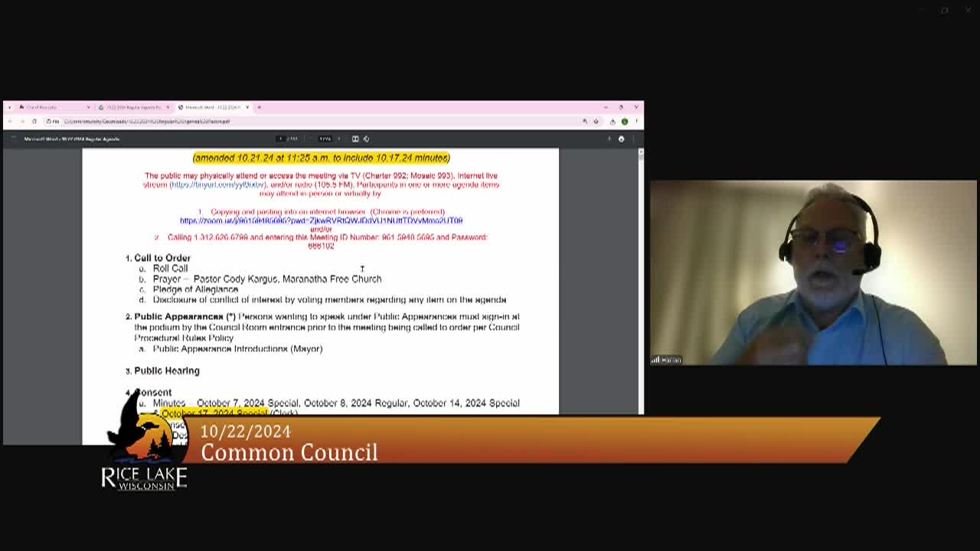This screenshot has height=551, width=980.
Task: Click 'Prayer – Pastor Cody Kargus' line
Action: click(267, 279)
